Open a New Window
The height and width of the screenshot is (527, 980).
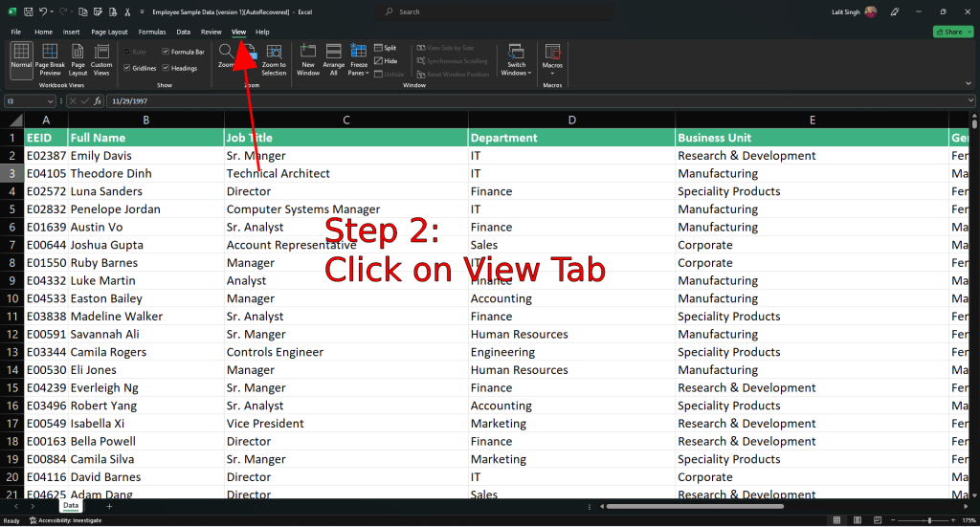coord(308,60)
